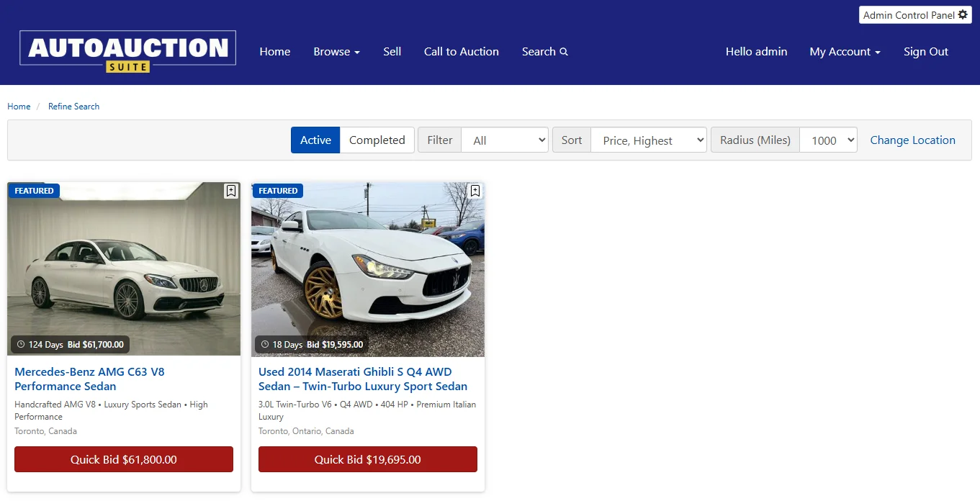Click the Change Location link
Image resolution: width=980 pixels, height=501 pixels.
912,140
